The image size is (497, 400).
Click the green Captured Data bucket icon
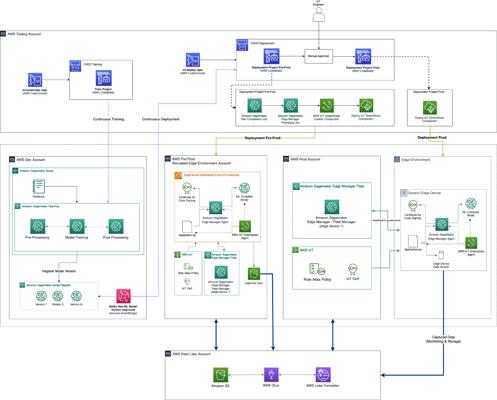tap(254, 274)
